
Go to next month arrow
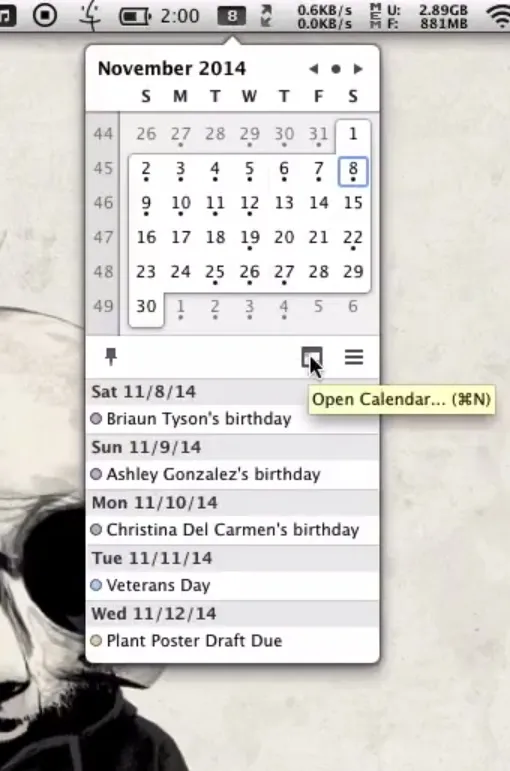[x=359, y=69]
